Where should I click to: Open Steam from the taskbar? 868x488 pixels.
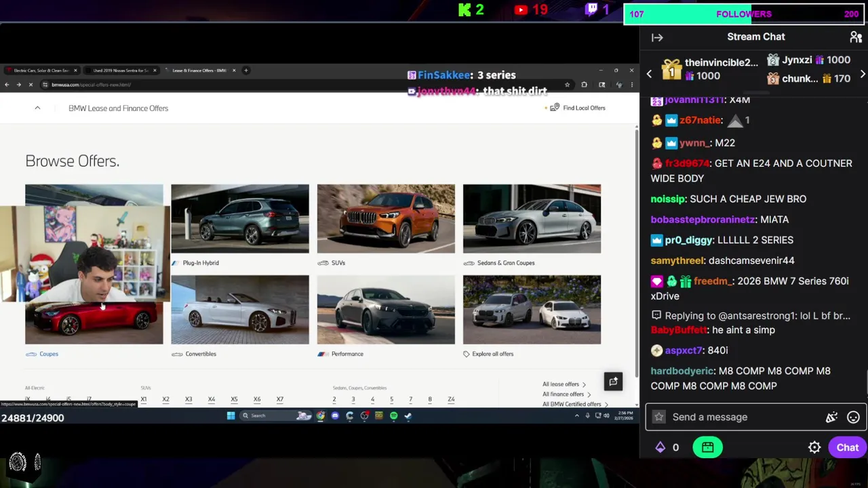(x=408, y=415)
